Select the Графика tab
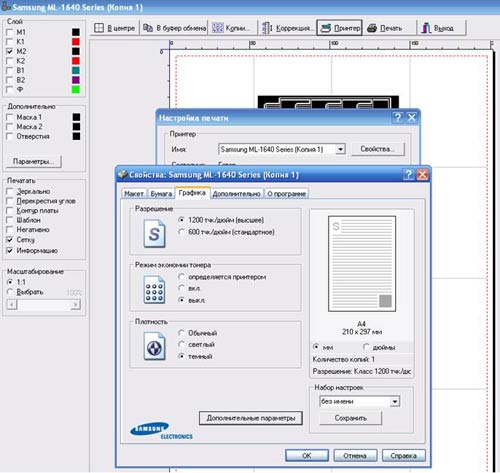The height and width of the screenshot is (473, 500). pyautogui.click(x=192, y=193)
